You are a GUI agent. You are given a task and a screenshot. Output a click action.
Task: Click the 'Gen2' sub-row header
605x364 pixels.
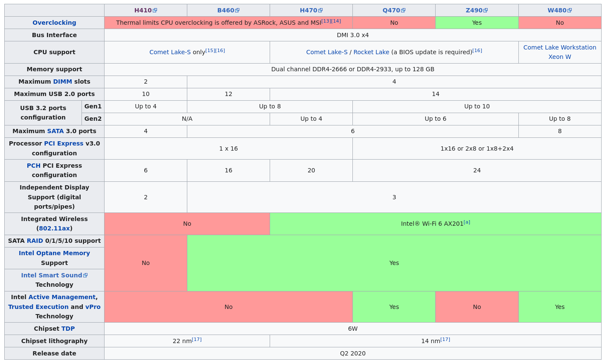click(x=93, y=119)
